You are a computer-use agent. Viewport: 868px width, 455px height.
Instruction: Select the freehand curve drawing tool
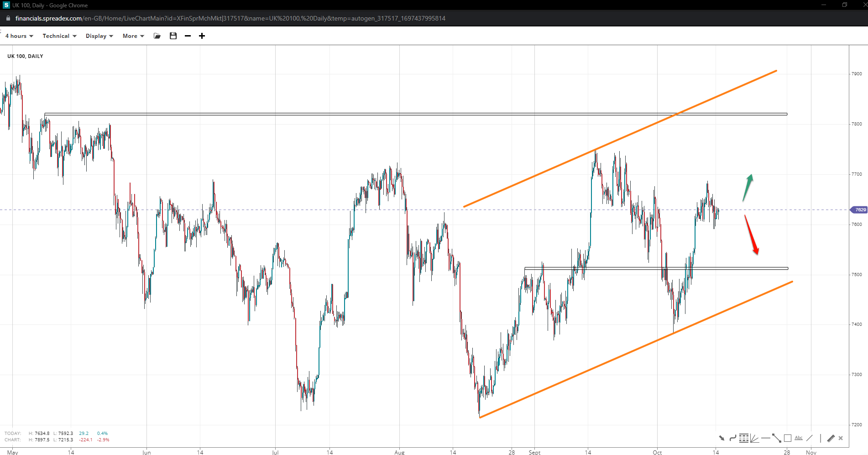click(732, 438)
